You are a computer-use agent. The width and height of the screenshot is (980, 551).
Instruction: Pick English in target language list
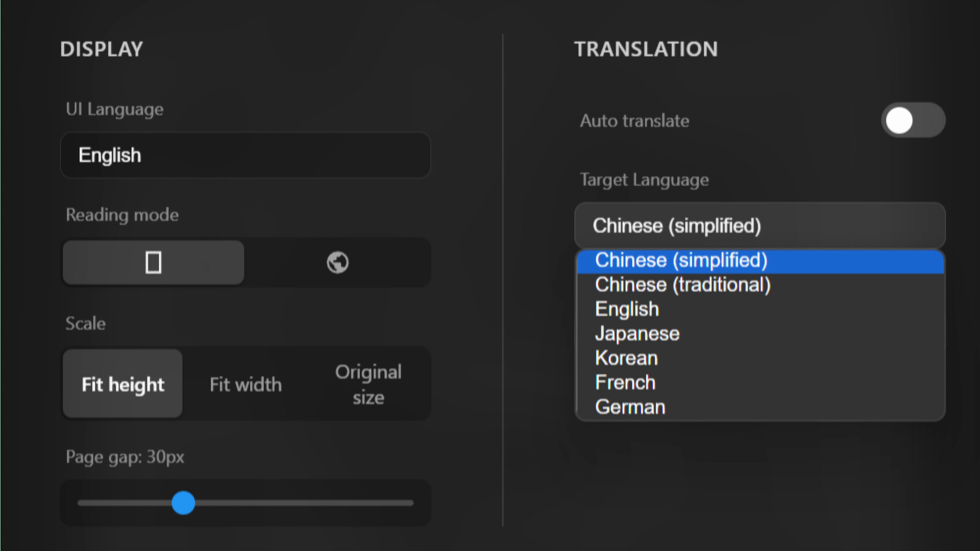(627, 309)
